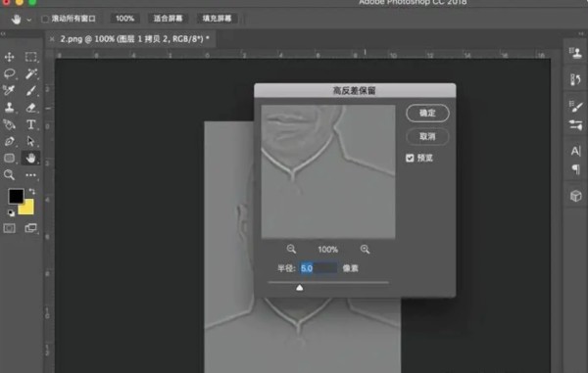588x373 pixels.
Task: Expand the right panel dock arrows
Action: 581,33
